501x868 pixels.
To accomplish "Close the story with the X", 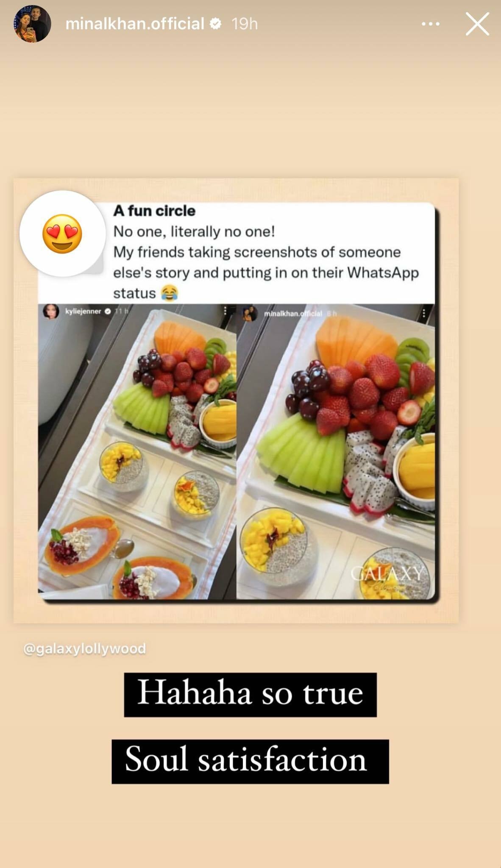I will pos(477,24).
